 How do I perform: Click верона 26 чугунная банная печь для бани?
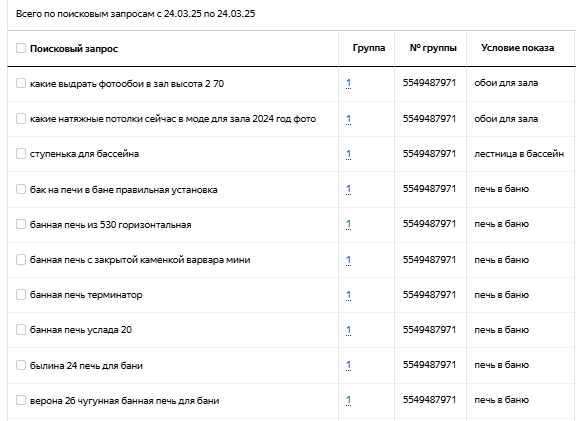124,400
